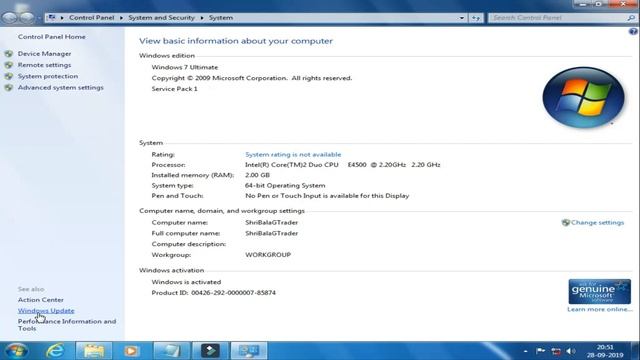This screenshot has width=640, height=360.
Task: Click the network tray icon
Action: click(556, 351)
